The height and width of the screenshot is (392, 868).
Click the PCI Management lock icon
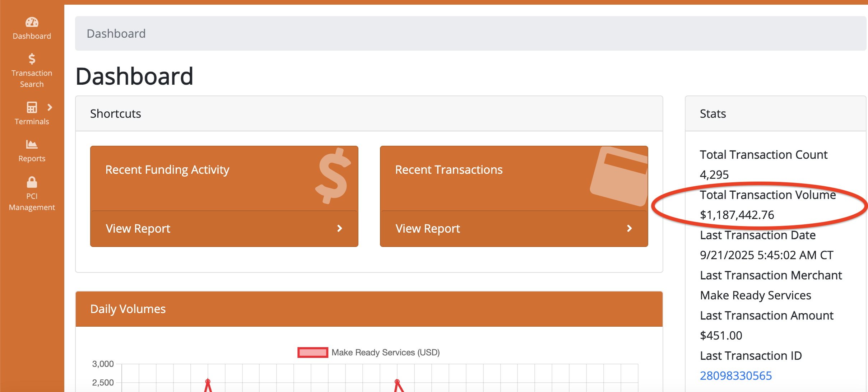32,182
